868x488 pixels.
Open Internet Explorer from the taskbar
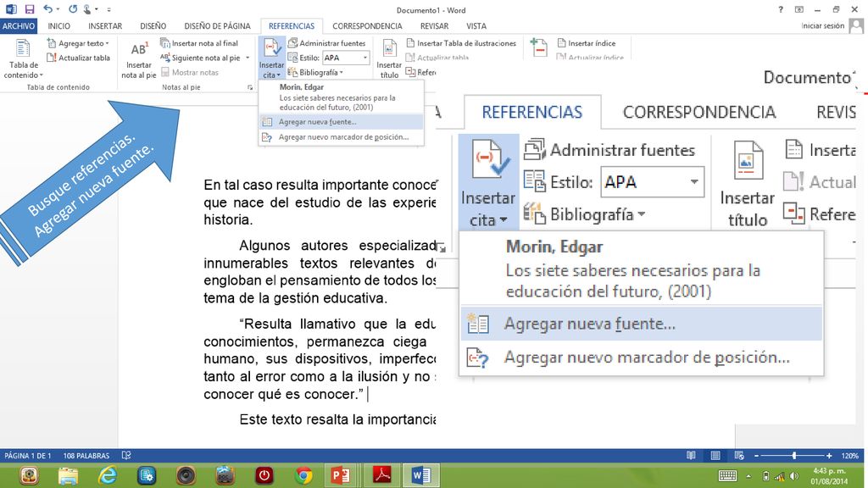coord(108,475)
